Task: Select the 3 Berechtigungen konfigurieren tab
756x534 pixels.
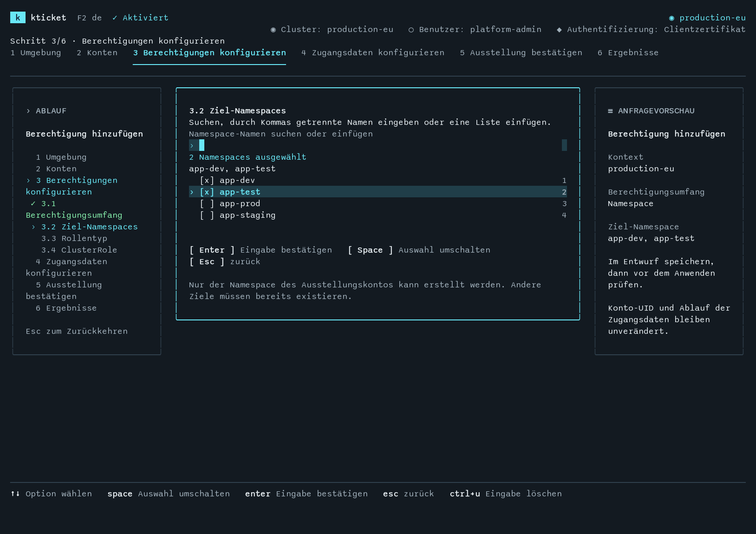Action: [x=209, y=52]
